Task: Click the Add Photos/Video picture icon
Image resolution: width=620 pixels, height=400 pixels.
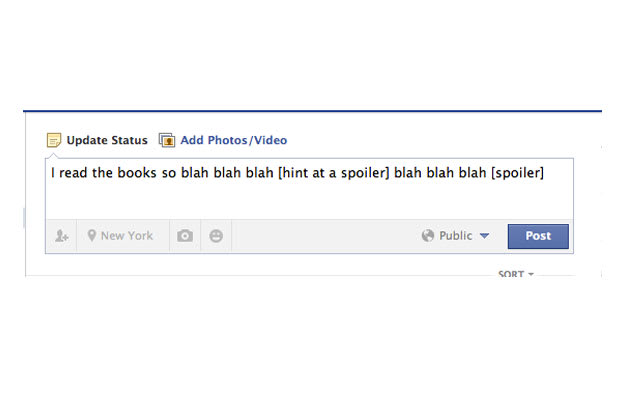Action: coord(167,140)
